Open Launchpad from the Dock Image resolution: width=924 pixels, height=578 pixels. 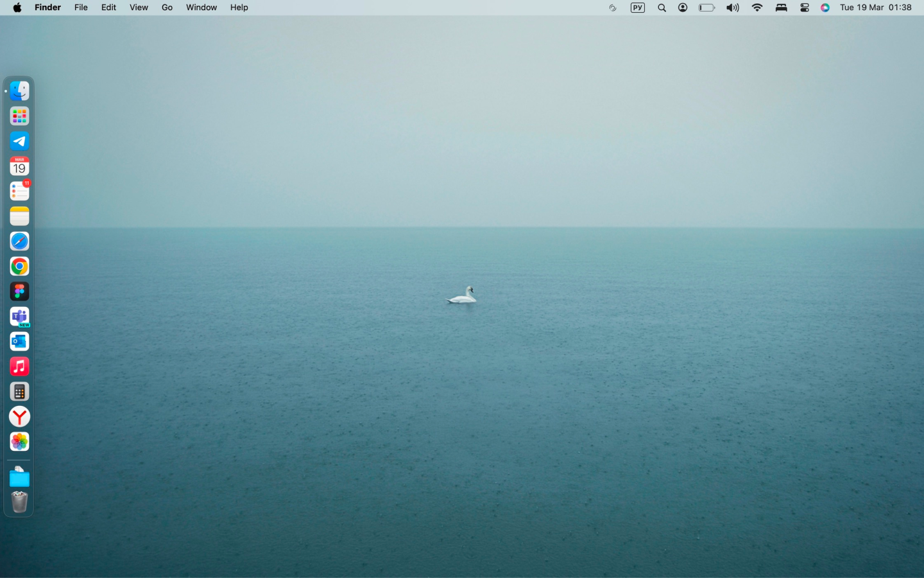(x=19, y=116)
